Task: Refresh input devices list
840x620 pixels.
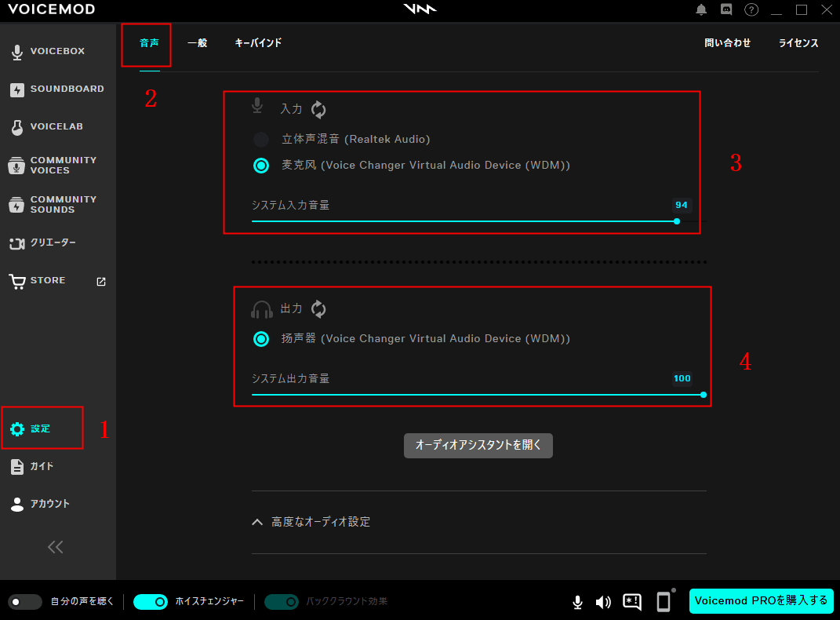Action: point(318,109)
